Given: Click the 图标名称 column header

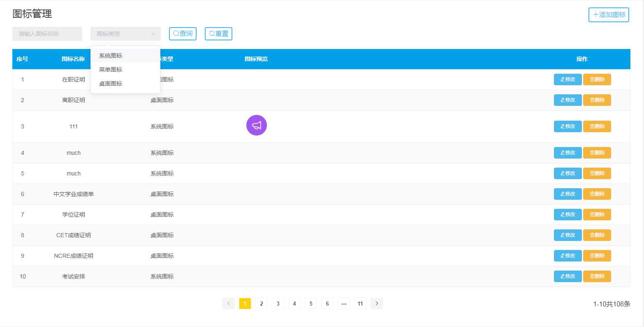Looking at the screenshot, I should click(73, 59).
